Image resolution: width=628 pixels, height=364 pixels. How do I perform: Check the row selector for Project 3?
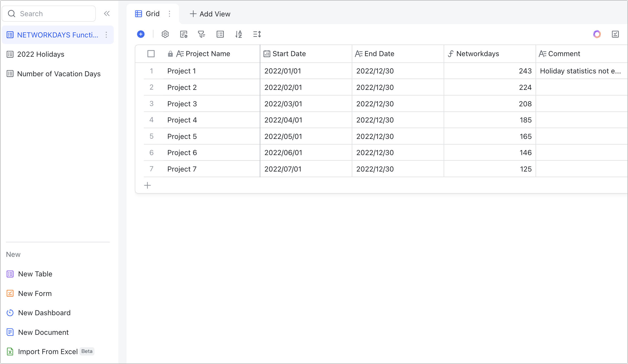click(x=151, y=103)
